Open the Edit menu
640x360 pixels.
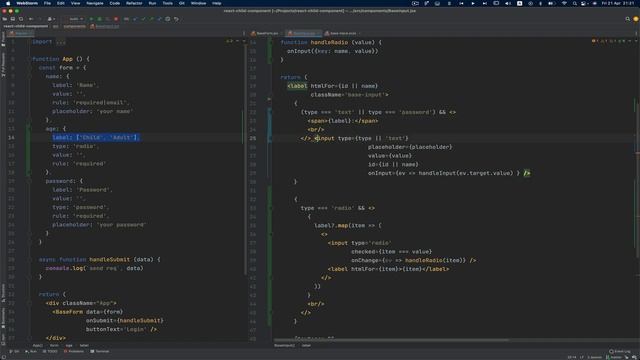point(61,3)
